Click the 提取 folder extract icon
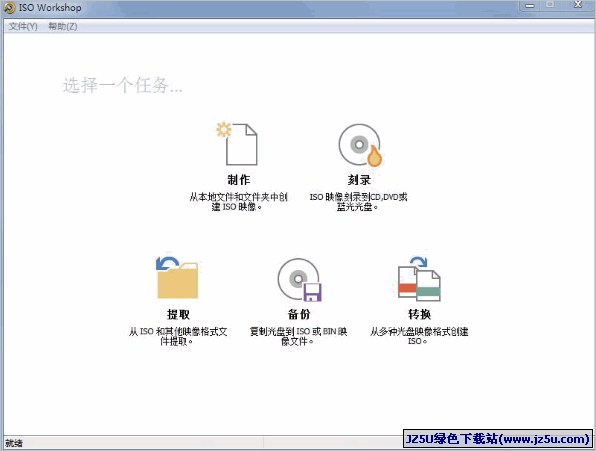Image resolution: width=596 pixels, height=451 pixels. click(177, 278)
